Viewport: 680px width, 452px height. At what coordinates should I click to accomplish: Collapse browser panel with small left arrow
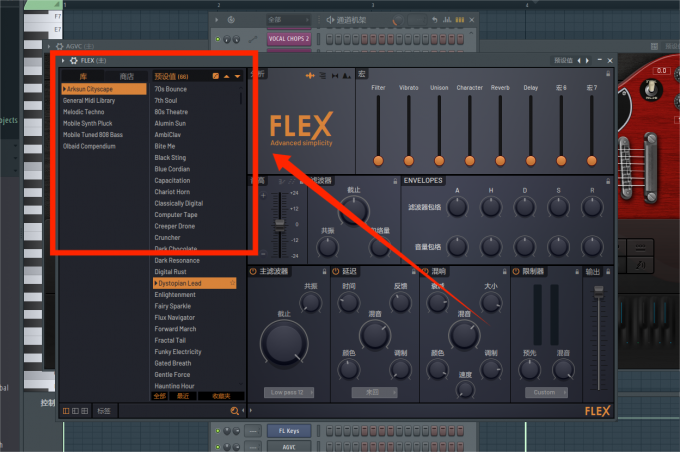243,411
